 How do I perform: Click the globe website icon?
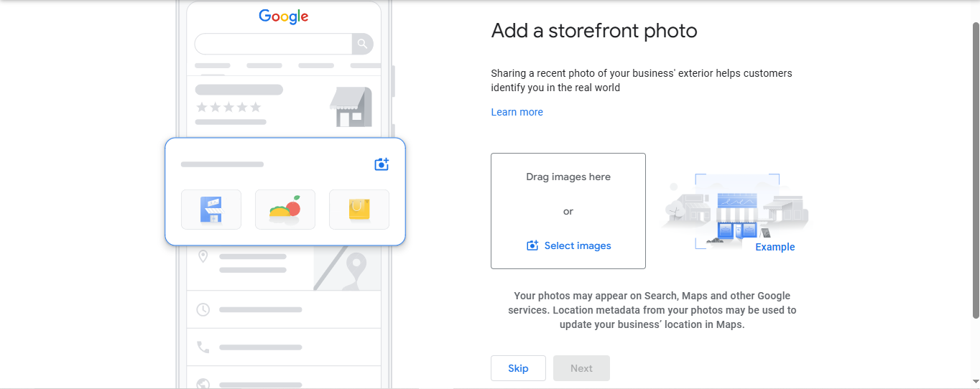203,383
